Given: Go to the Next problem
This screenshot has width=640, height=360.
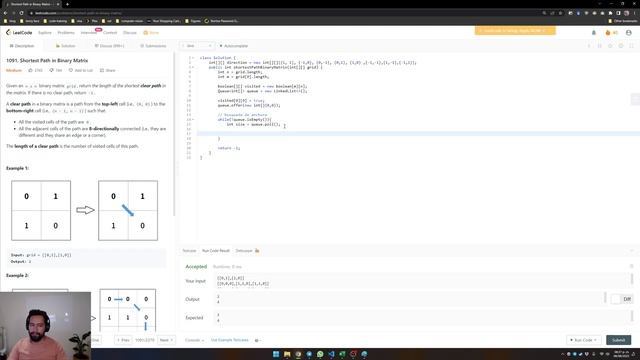Looking at the screenshot, I should (166, 340).
